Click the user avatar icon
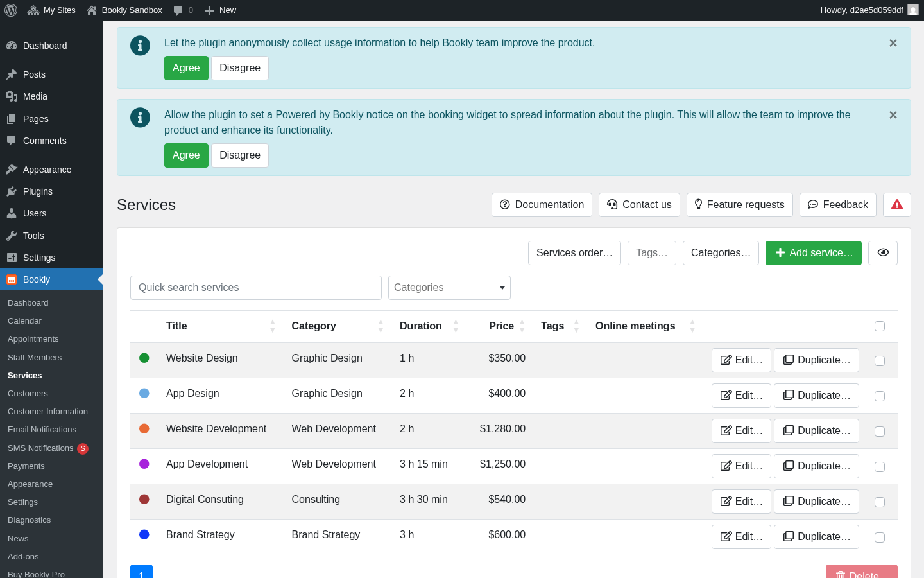Viewport: 924px width, 578px height. [x=913, y=10]
